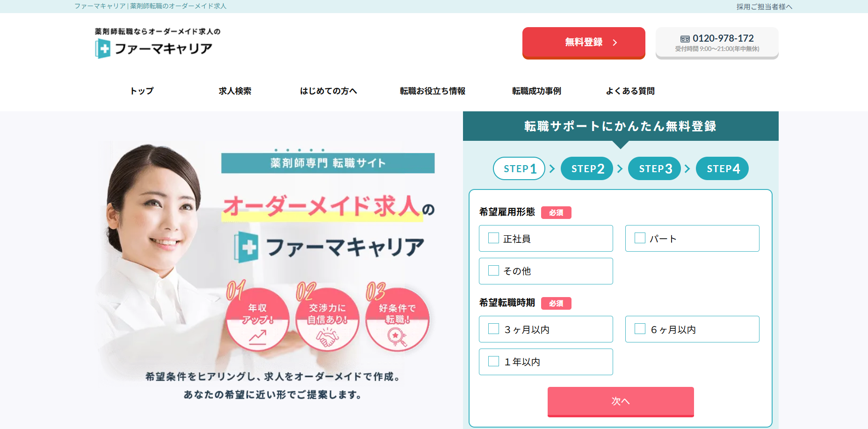Image resolution: width=868 pixels, height=429 pixels.
Task: Click the phone icon beside 0120-978-172
Action: [685, 39]
